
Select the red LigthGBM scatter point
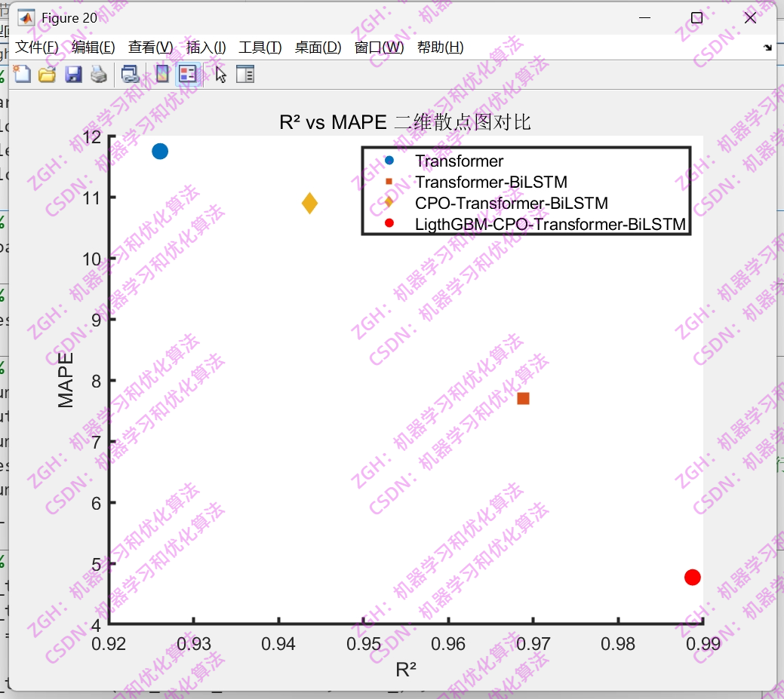692,577
